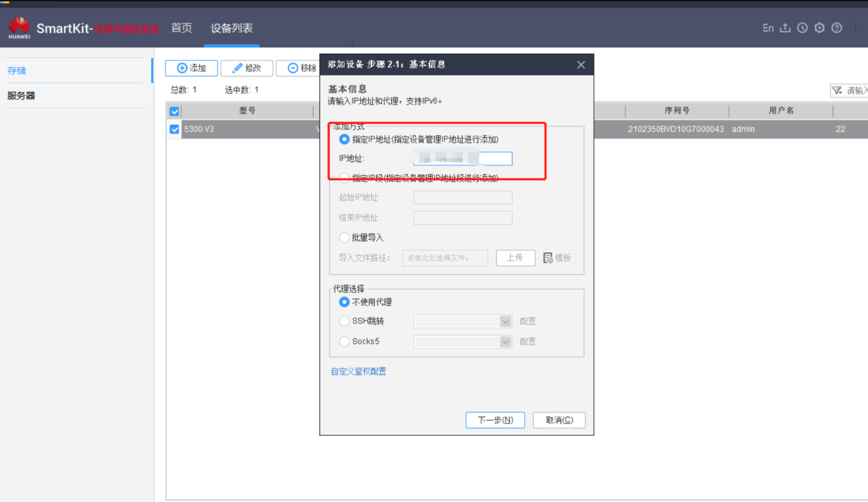
Task: Click the 序列号 column header
Action: click(x=677, y=111)
